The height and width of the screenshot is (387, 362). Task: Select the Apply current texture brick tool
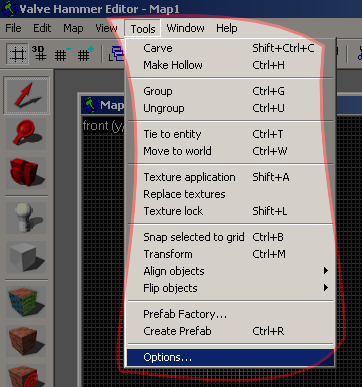pos(26,341)
